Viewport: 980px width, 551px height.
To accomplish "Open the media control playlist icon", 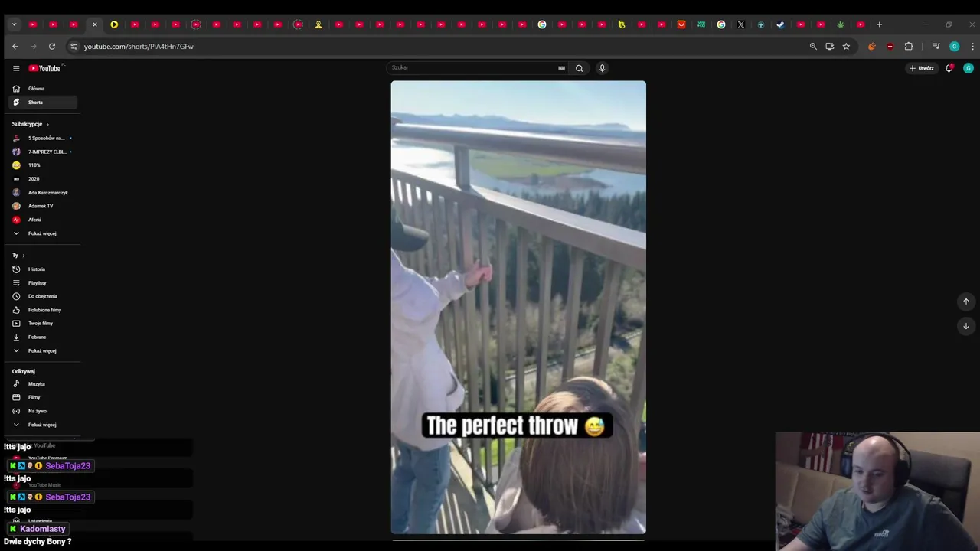I will 936,47.
